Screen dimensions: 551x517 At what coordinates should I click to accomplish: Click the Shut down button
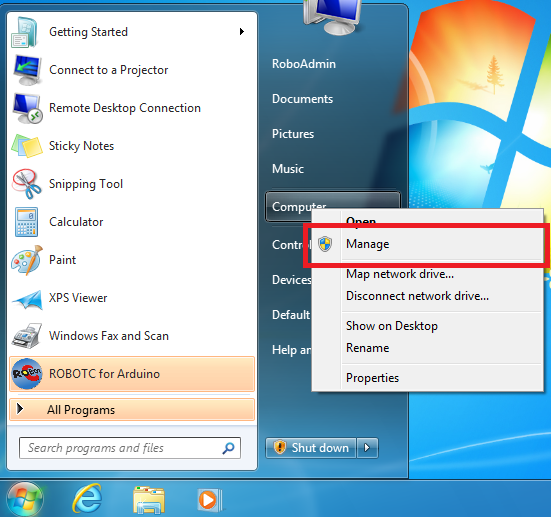[x=311, y=448]
